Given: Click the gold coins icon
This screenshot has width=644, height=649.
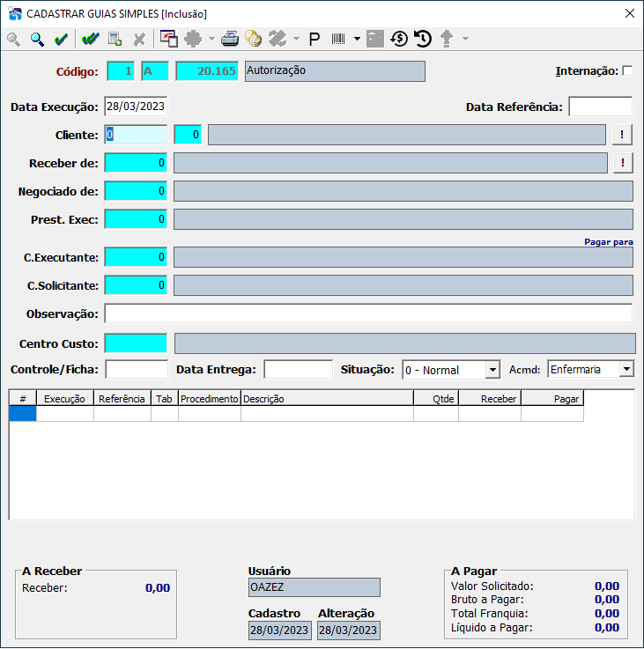Looking at the screenshot, I should pyautogui.click(x=253, y=39).
